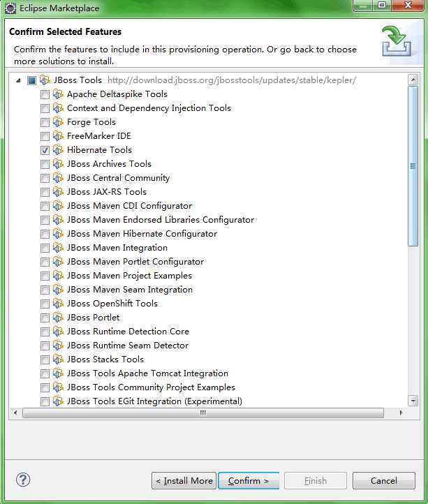Screen dimensions: 428x504
Task: Maximize the Eclipse Marketplace window
Action: (x=382, y=5)
